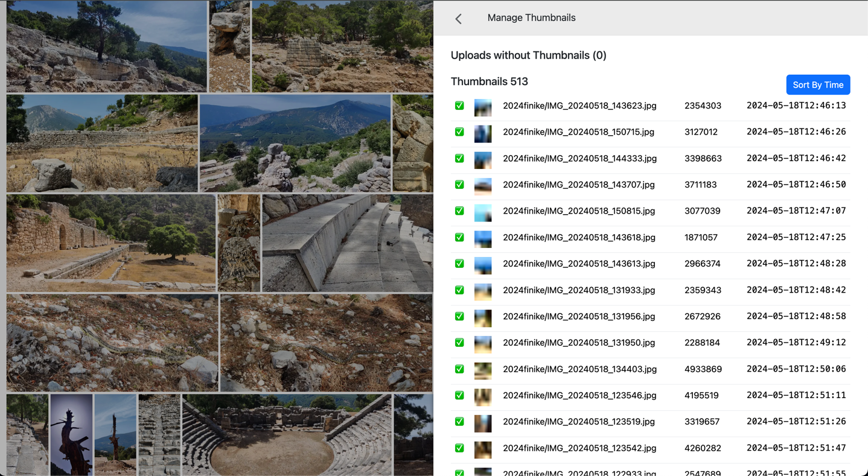Open the dry grass terrace wall photo
This screenshot has width=868, height=476.
(102, 143)
